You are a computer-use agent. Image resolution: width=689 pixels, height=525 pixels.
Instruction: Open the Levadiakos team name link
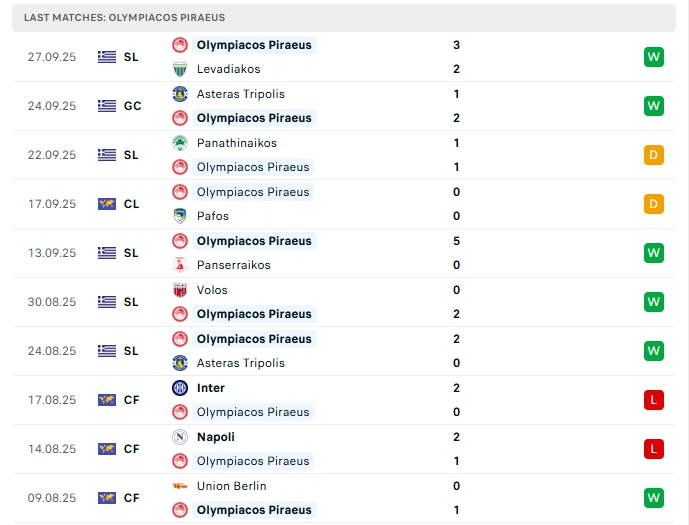[228, 69]
